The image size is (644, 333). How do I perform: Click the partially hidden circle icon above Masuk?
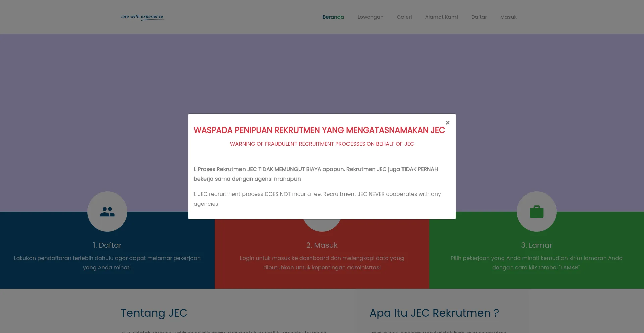coord(322,225)
